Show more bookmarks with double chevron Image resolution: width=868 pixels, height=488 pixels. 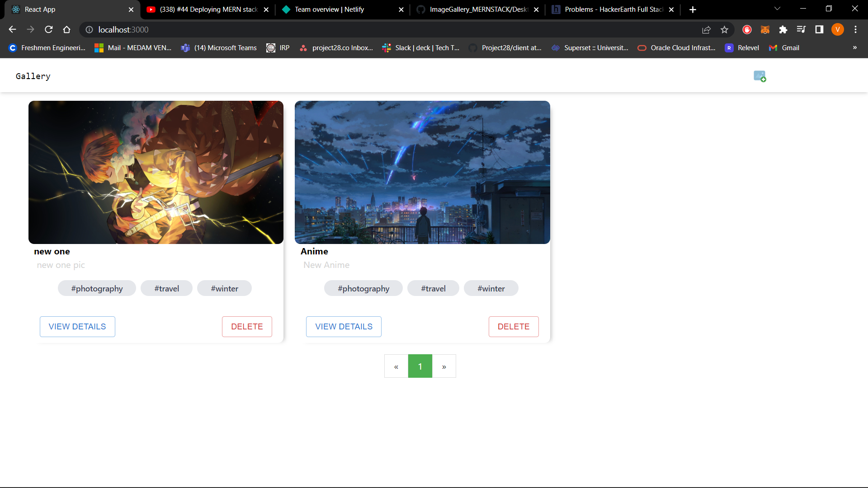tap(855, 47)
